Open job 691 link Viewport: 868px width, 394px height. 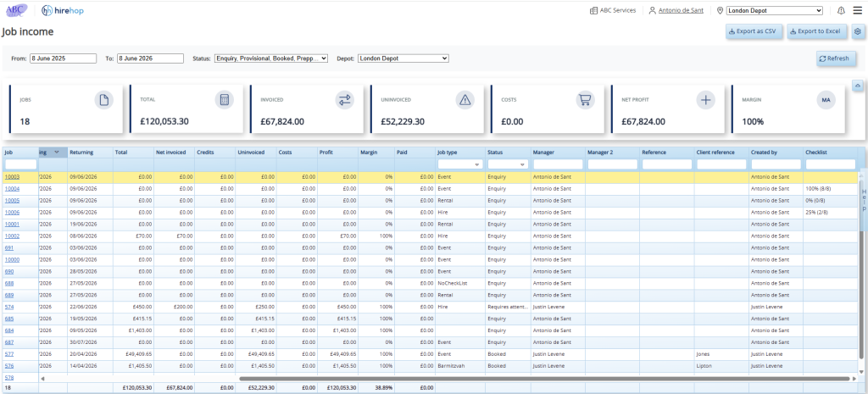pos(8,247)
